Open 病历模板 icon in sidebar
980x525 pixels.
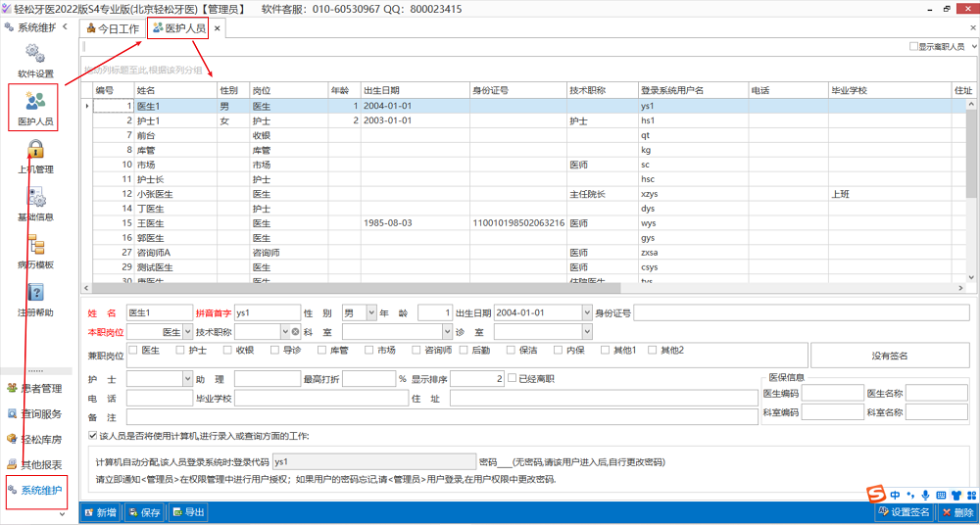click(35, 244)
